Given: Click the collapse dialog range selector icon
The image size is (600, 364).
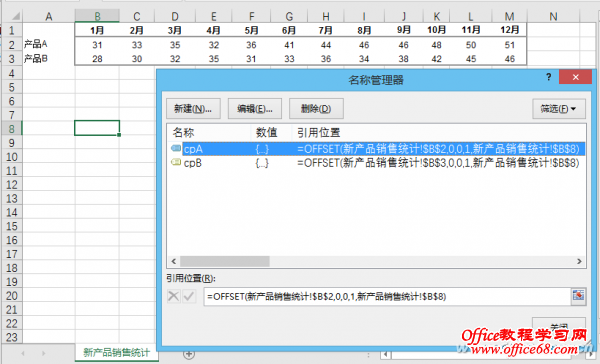Looking at the screenshot, I should [578, 296].
